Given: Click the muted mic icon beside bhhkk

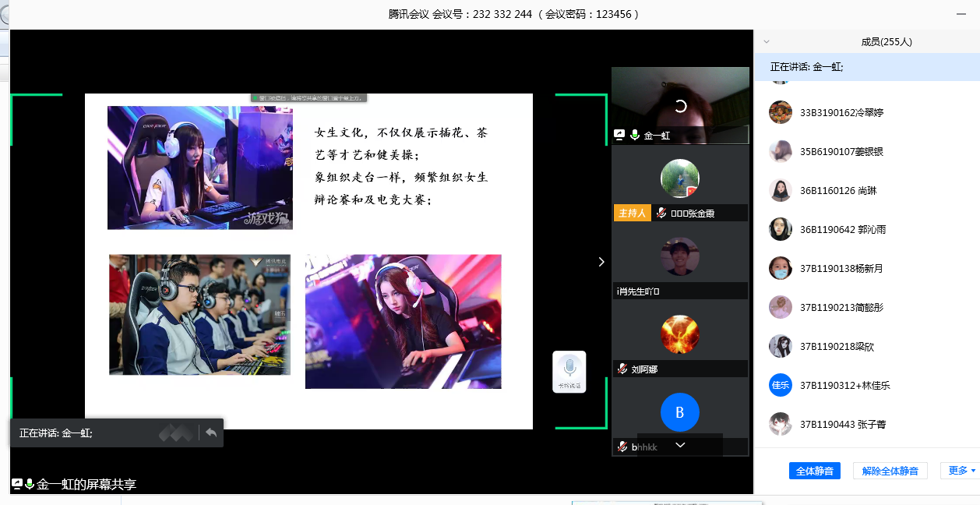Looking at the screenshot, I should (622, 447).
